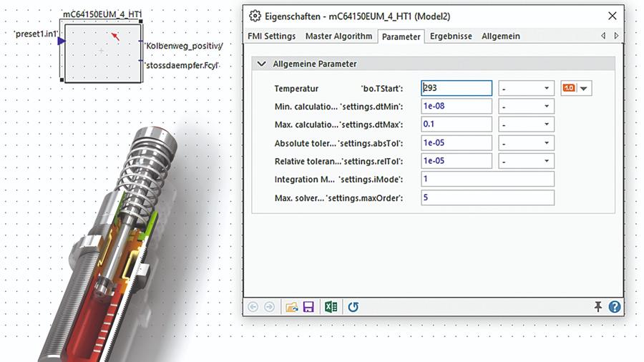Open parameter file via folder icon
Image resolution: width=644 pixels, height=362 pixels.
point(291,307)
